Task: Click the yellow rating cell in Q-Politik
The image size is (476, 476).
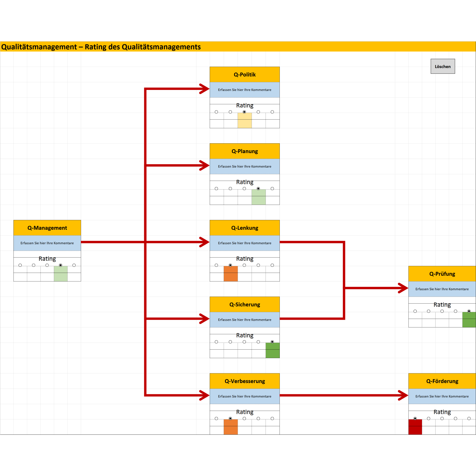Action: point(245,121)
